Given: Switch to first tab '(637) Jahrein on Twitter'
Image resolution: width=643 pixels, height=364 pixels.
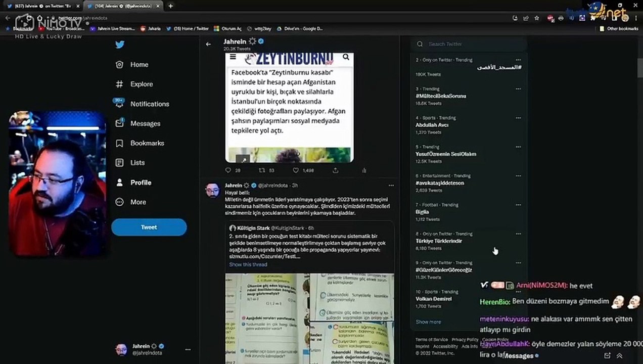Looking at the screenshot, I should click(x=43, y=6).
